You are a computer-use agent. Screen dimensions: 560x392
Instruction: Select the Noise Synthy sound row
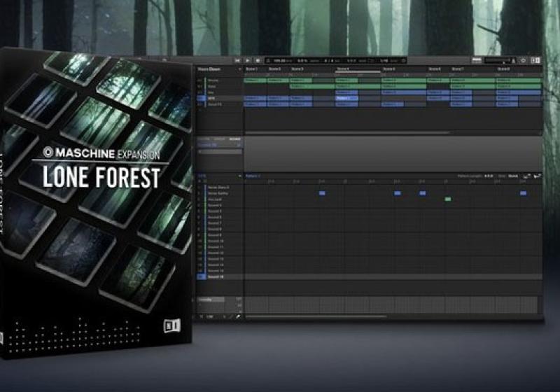(220, 193)
